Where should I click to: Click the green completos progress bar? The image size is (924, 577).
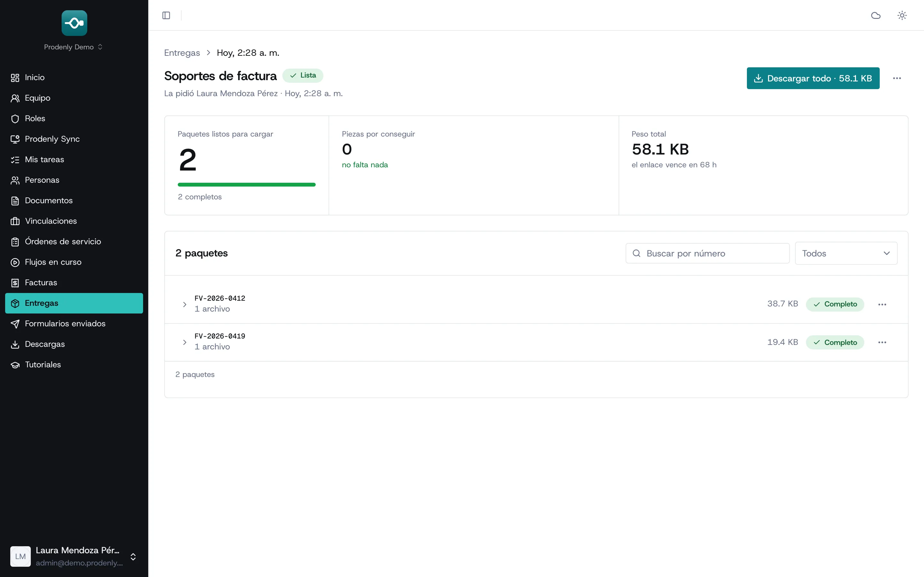pos(247,185)
